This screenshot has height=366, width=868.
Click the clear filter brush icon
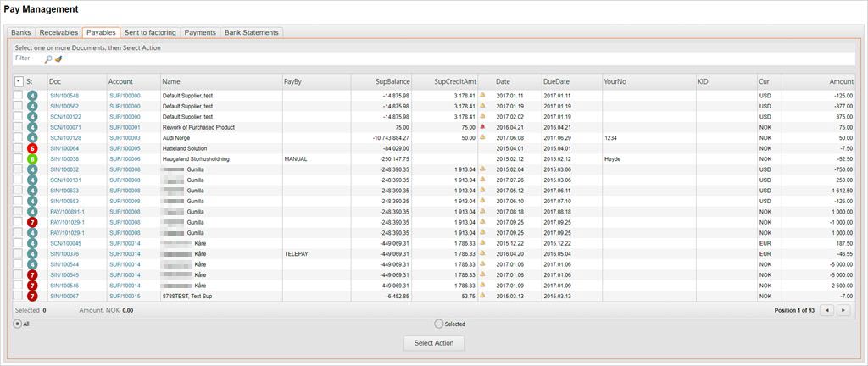click(58, 59)
